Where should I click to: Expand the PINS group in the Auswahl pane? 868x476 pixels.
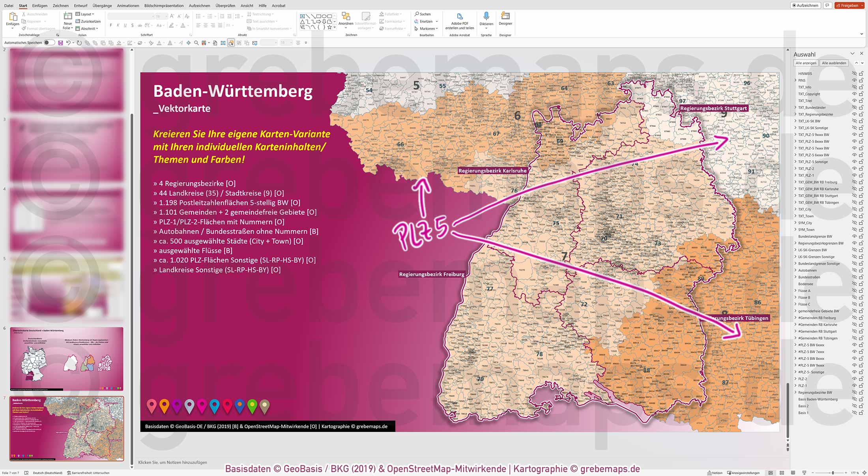tap(795, 80)
